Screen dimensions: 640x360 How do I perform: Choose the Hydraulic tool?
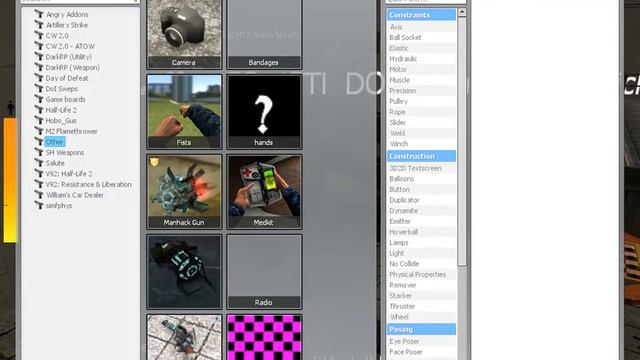(x=421, y=58)
